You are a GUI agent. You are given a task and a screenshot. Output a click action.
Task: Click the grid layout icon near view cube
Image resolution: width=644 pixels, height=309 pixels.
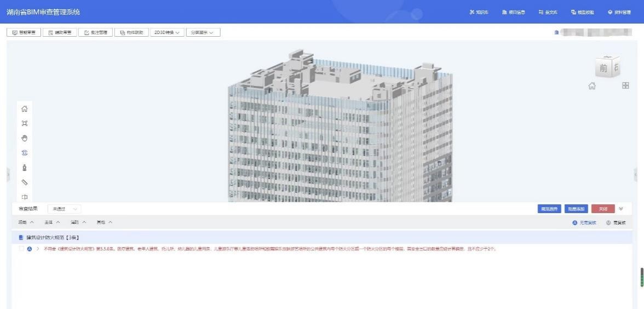(625, 85)
